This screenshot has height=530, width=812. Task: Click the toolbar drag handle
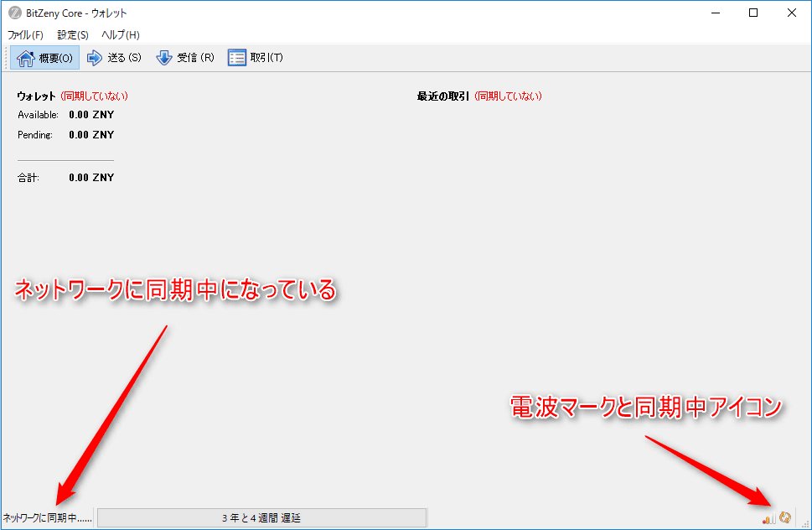[x=6, y=58]
